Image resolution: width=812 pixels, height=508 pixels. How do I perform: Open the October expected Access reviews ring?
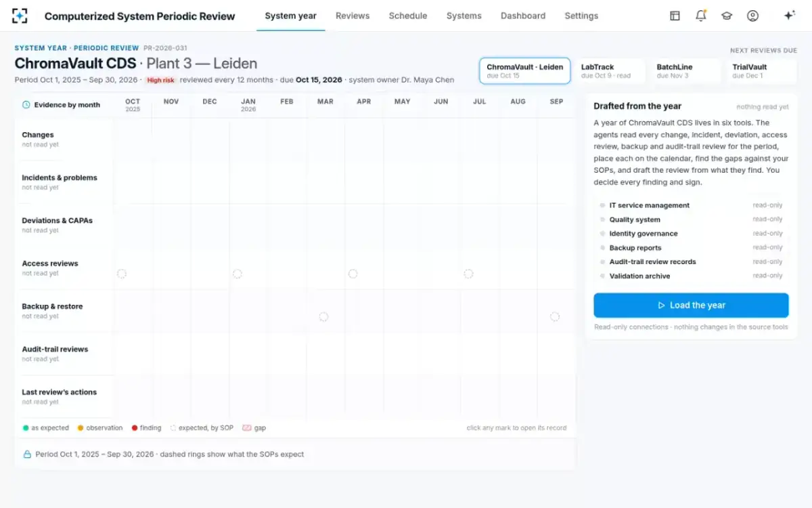click(122, 274)
